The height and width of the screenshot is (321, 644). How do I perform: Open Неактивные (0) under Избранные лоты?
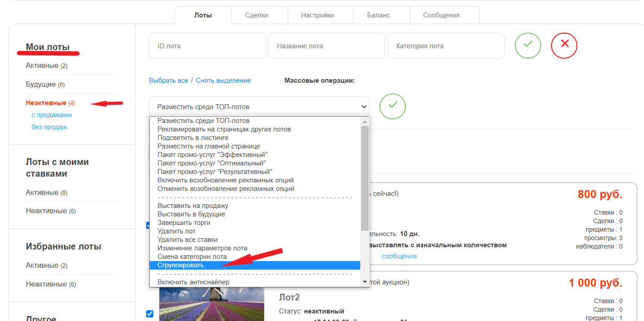pos(51,284)
